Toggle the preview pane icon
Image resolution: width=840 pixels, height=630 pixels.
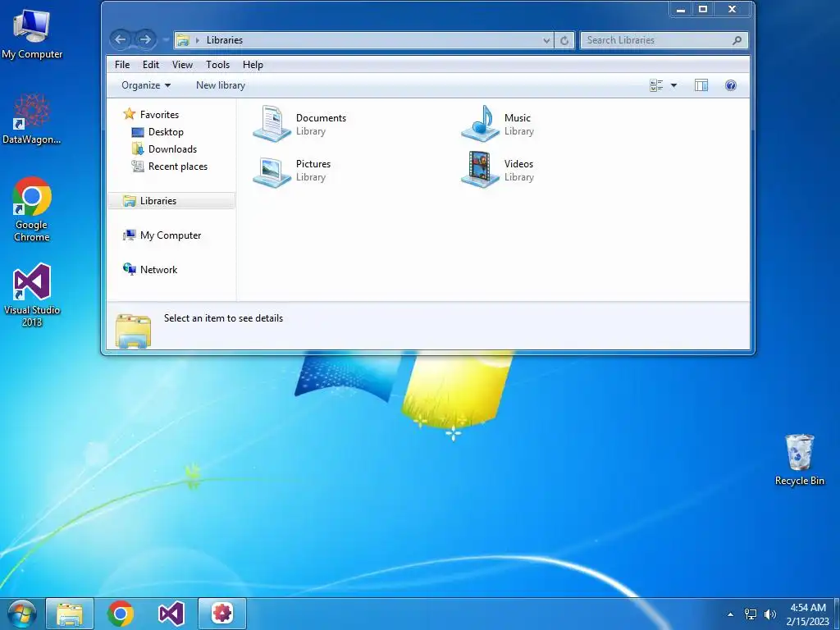point(701,85)
